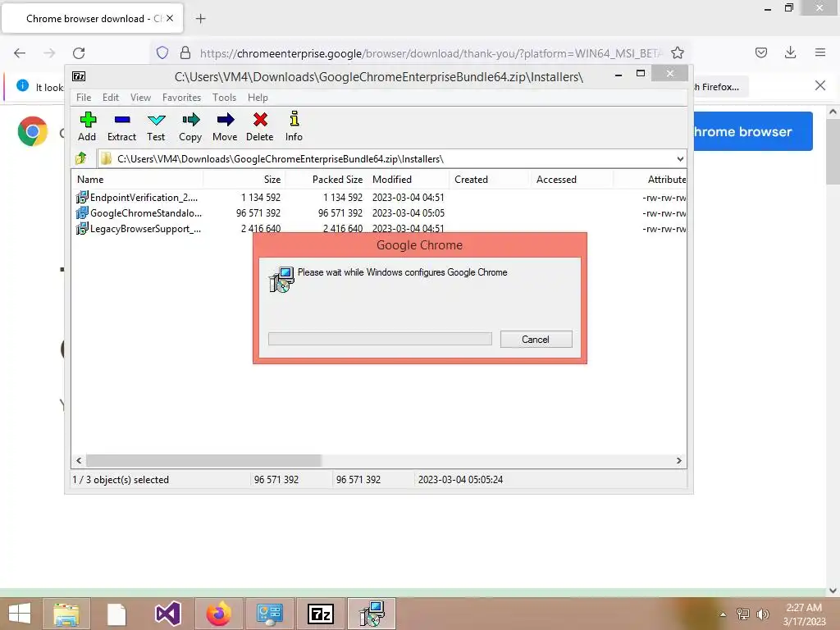Click the left arrow of horizontal scrollbar
Screen dimensions: 840x630
click(80, 461)
